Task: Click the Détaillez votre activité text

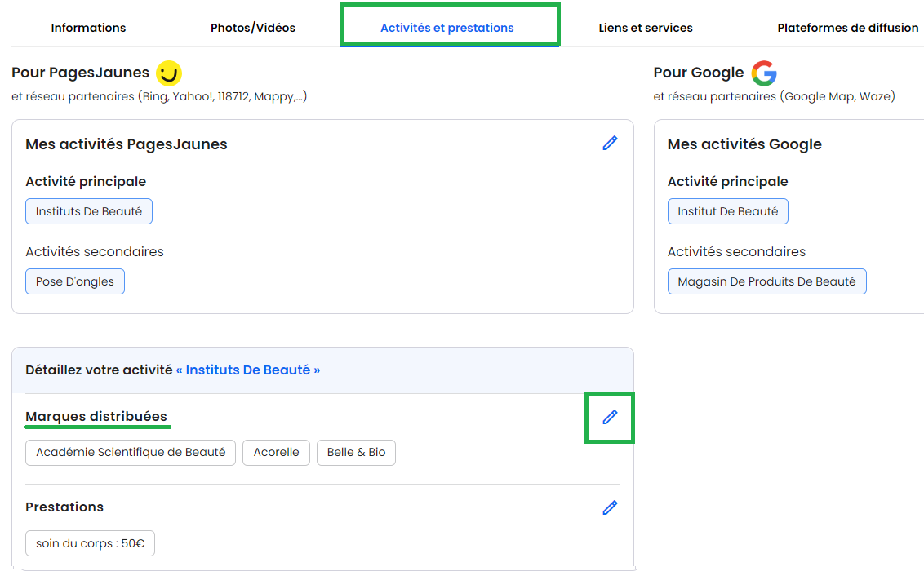Action: tap(99, 370)
